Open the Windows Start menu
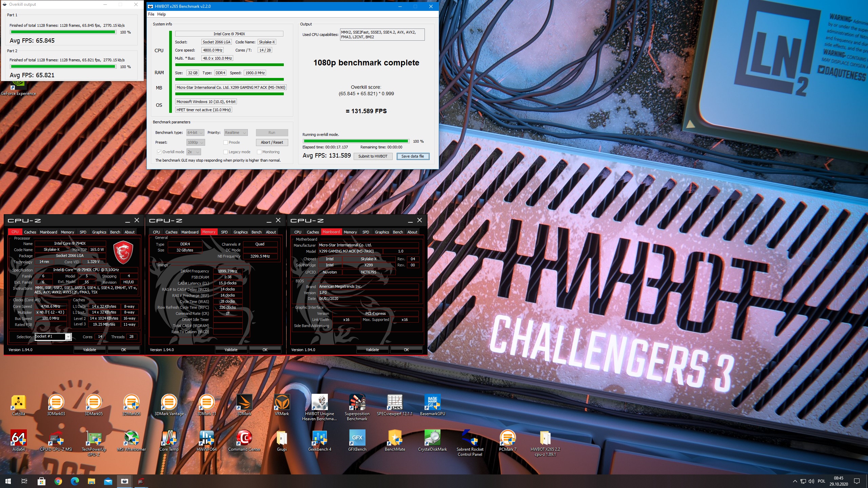 8,481
